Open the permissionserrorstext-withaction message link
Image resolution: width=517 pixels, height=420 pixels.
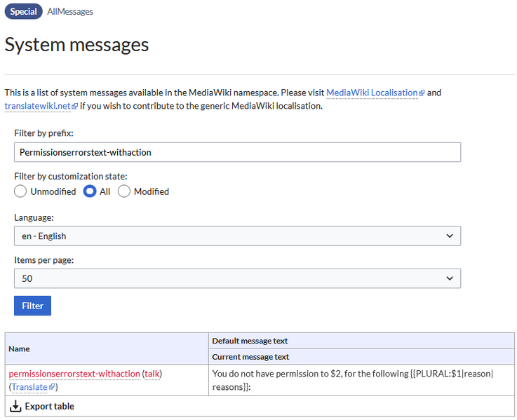tap(74, 374)
